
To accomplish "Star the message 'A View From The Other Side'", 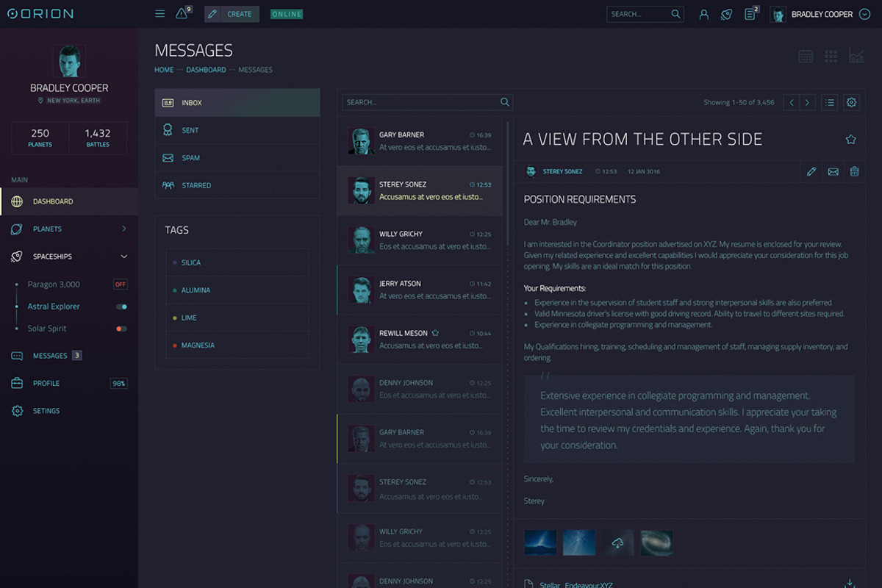I will [x=850, y=138].
